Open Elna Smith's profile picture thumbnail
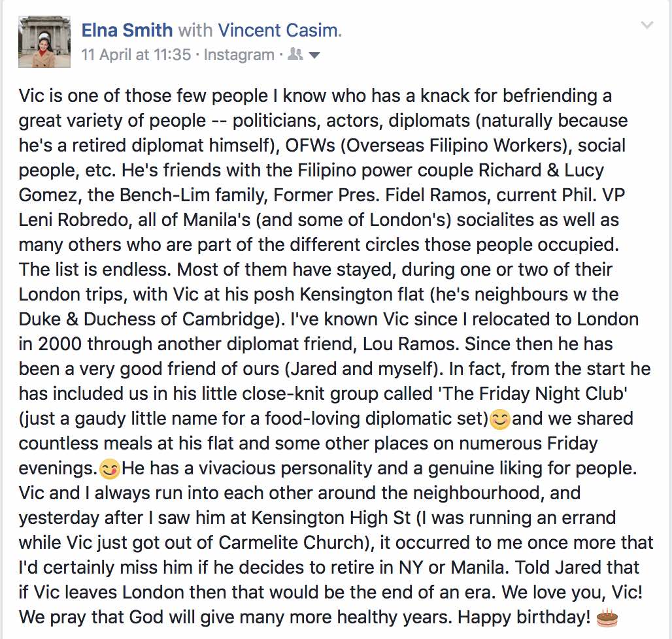The width and height of the screenshot is (672, 639). (x=44, y=42)
